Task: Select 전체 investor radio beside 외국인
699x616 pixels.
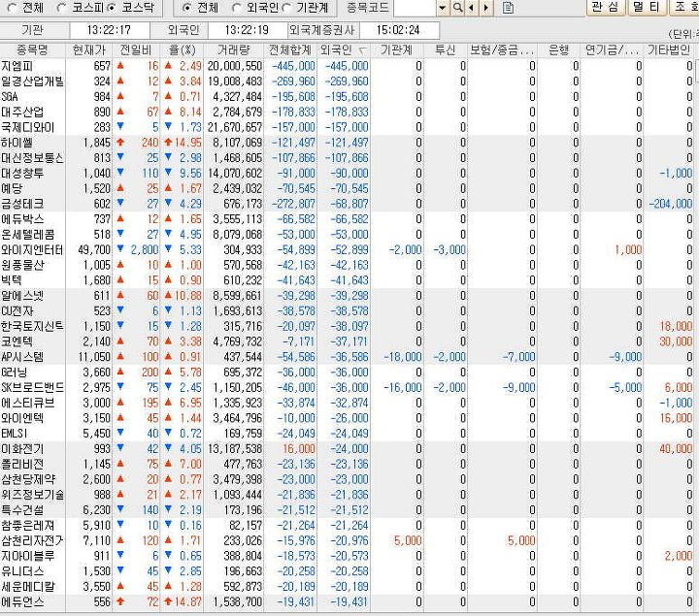Action: [x=187, y=8]
